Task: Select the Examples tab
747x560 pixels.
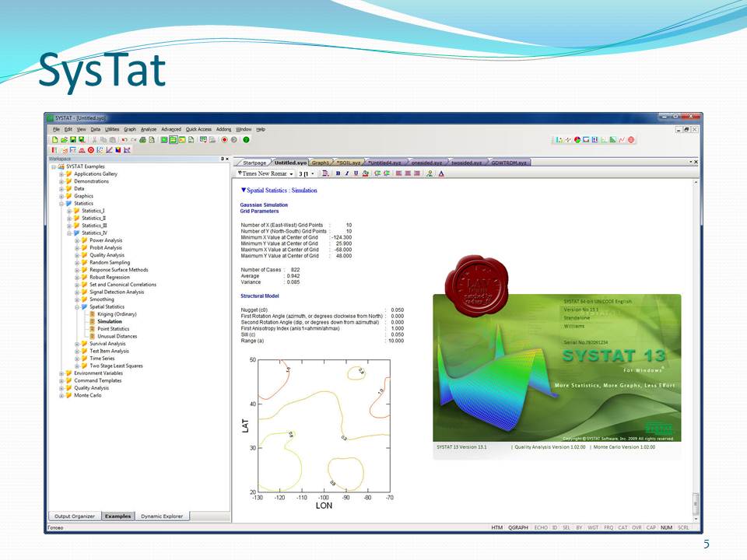Action: coord(117,516)
